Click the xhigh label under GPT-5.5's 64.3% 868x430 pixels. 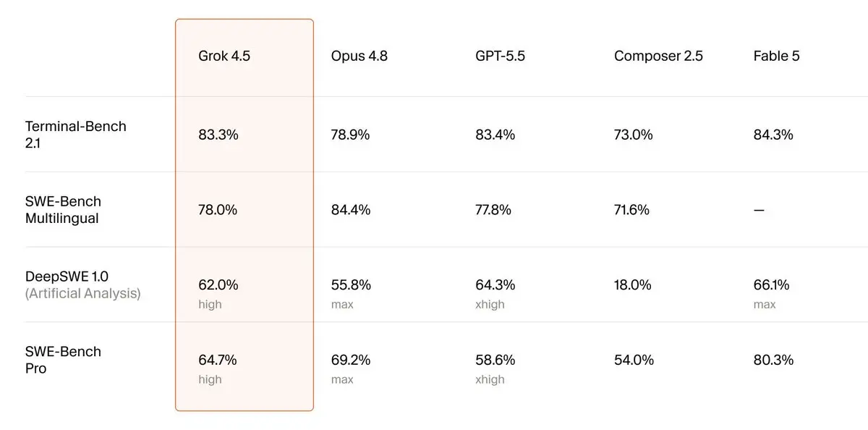tap(490, 305)
